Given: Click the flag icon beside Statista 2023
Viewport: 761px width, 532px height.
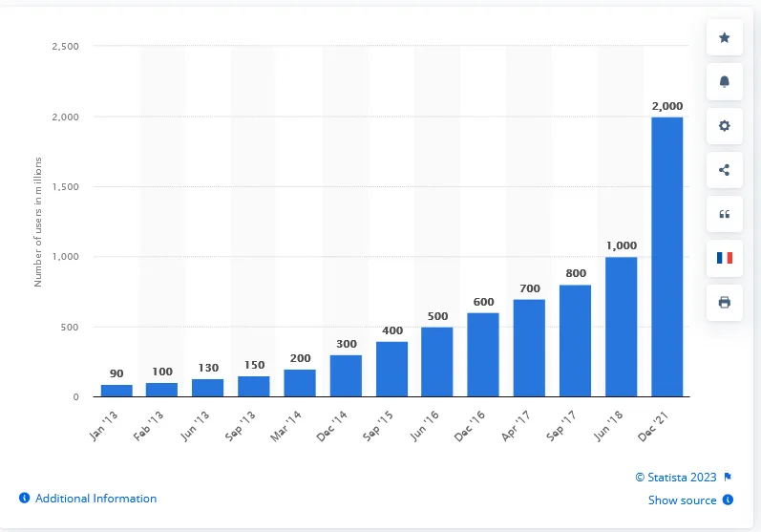Looking at the screenshot, I should pos(728,478).
